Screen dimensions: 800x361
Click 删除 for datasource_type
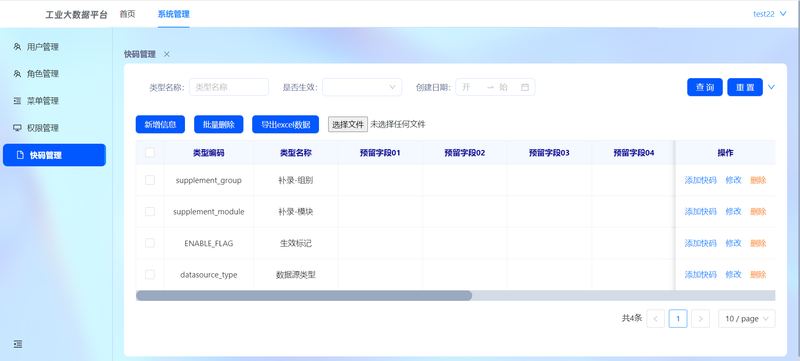tap(758, 275)
